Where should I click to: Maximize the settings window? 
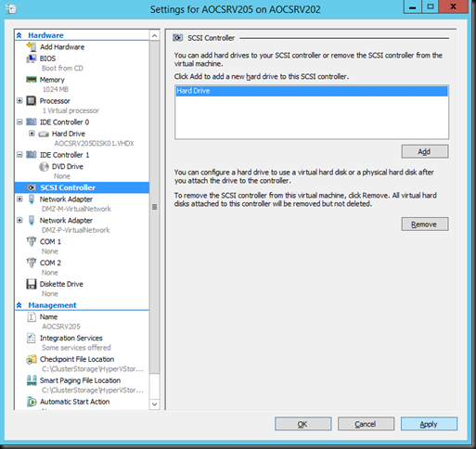coord(431,6)
